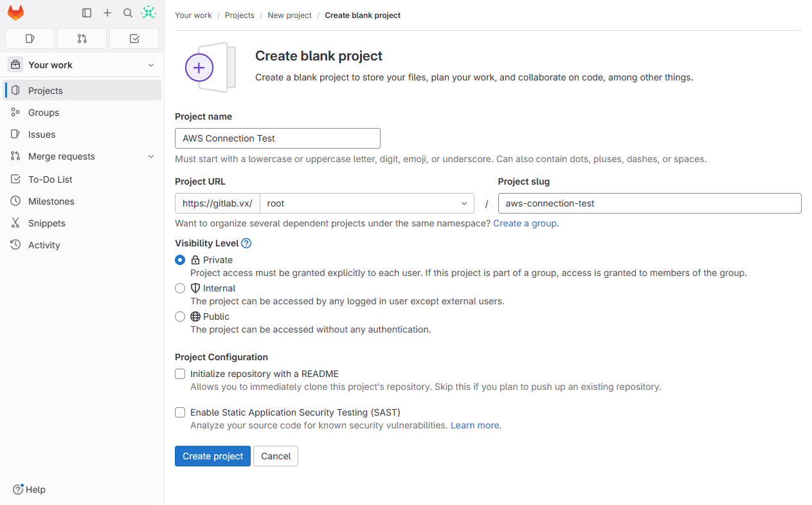This screenshot has width=812, height=505.
Task: Enable Static Application Security Testing
Action: click(x=180, y=412)
